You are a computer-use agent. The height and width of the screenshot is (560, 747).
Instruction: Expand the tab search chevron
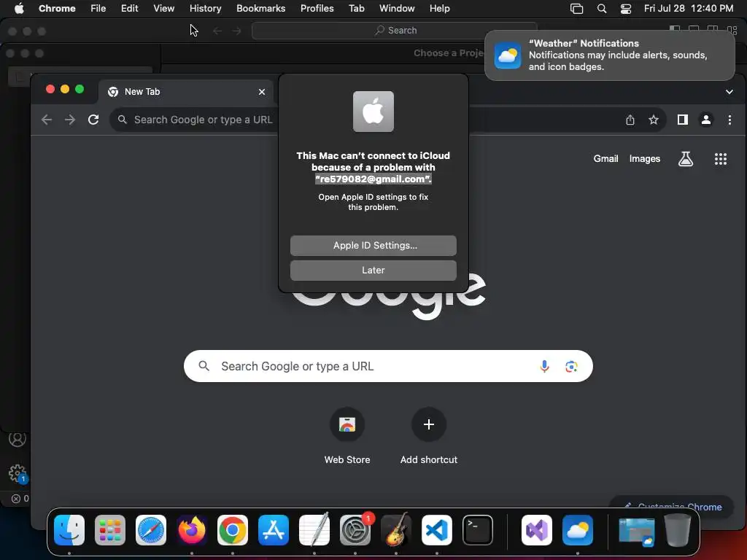click(x=729, y=92)
